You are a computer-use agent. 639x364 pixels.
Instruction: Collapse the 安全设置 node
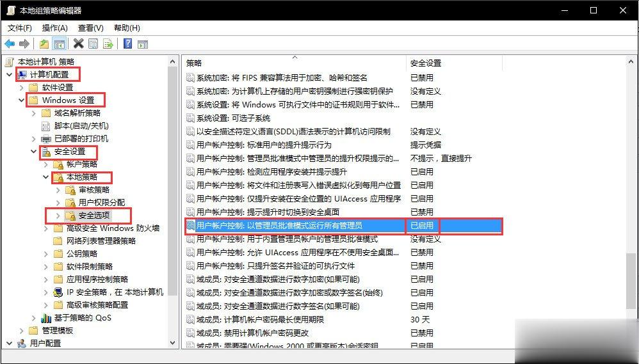point(34,152)
